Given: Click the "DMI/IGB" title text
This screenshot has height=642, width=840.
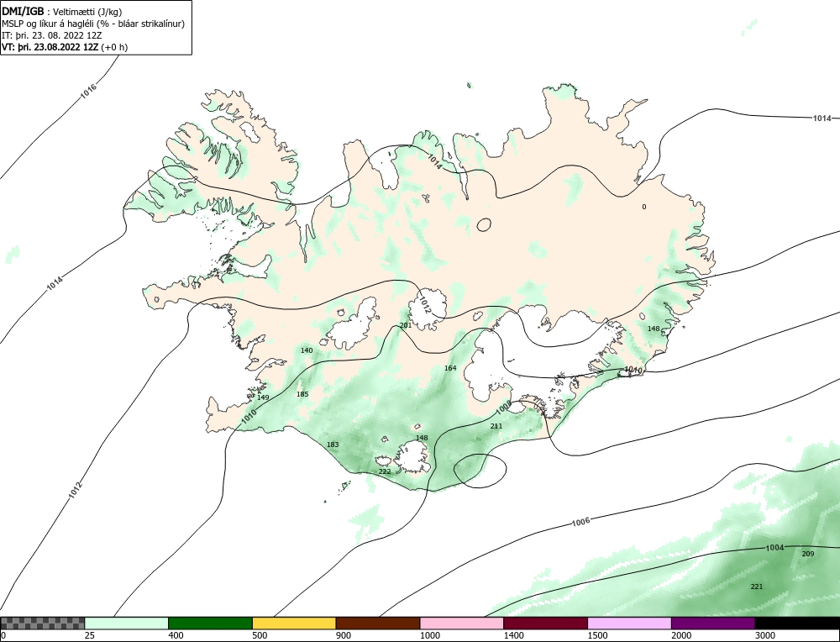Looking at the screenshot, I should (x=23, y=11).
